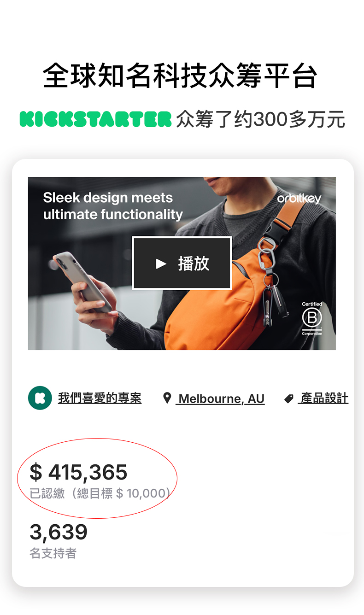Click the $ 415,365 pledged amount
364x615 pixels.
pyautogui.click(x=78, y=472)
